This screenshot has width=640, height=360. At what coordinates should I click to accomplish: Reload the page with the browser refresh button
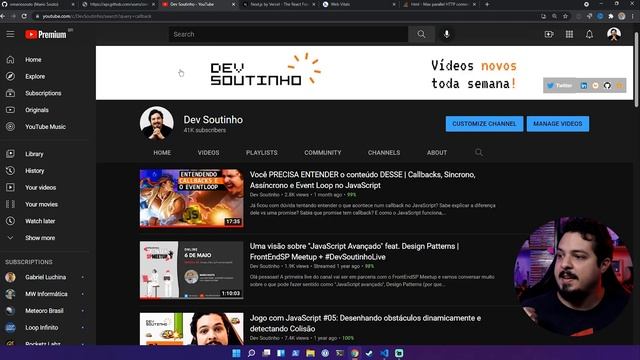point(24,16)
